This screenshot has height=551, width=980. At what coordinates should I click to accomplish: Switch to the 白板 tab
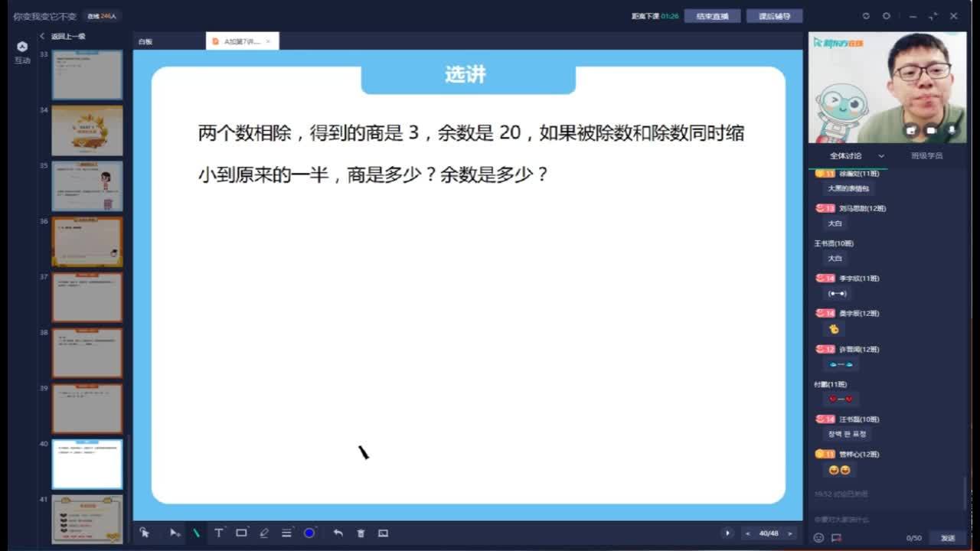(x=145, y=40)
